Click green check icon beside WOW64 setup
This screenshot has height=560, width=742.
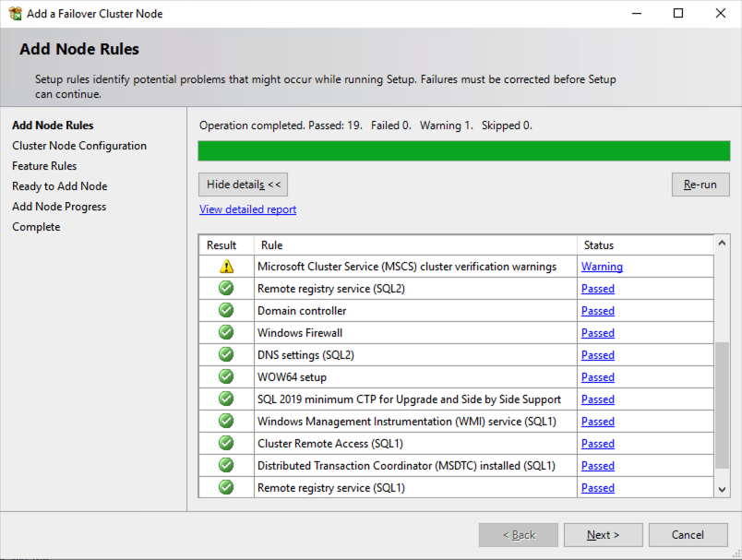point(226,377)
